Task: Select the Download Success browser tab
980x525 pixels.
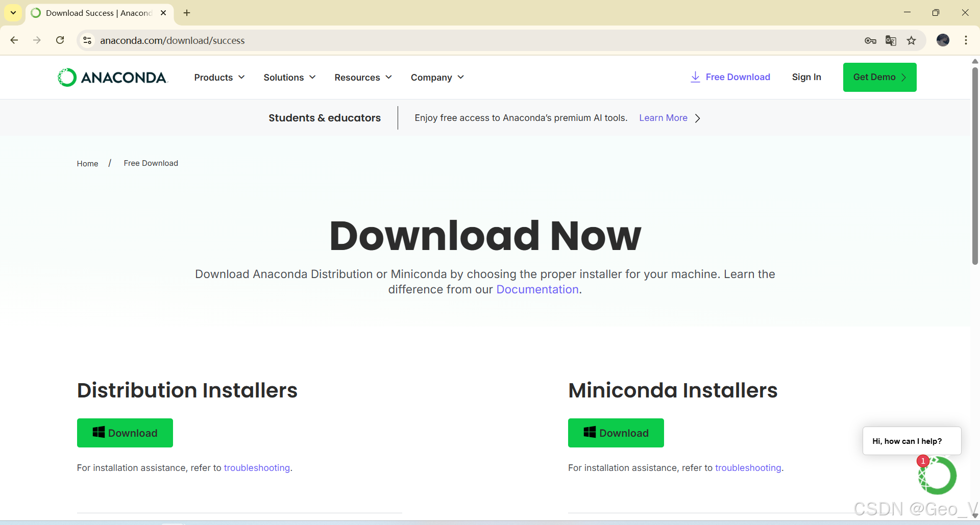Action: (99, 13)
